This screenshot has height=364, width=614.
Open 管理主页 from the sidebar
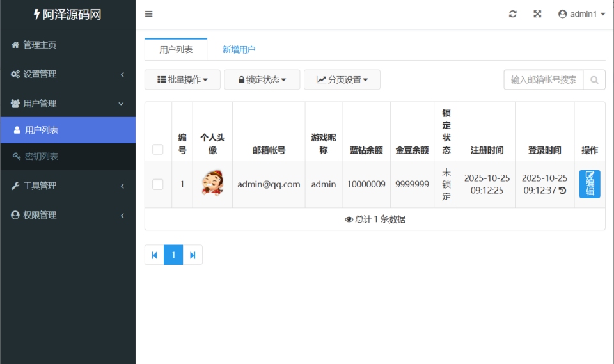click(40, 45)
